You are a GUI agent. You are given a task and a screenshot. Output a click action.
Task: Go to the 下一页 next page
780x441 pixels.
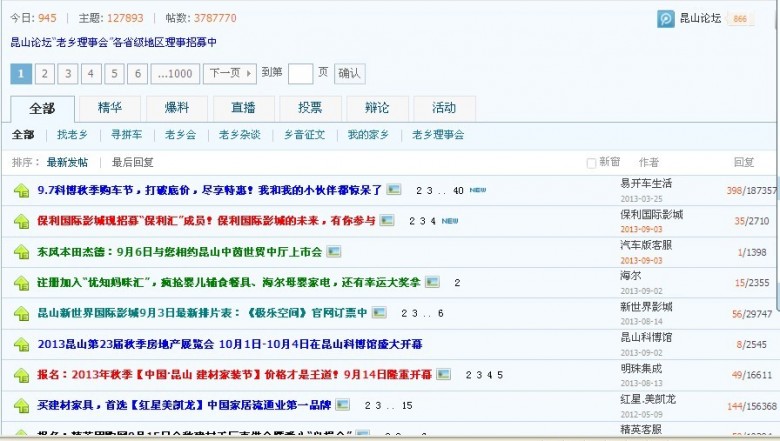229,73
